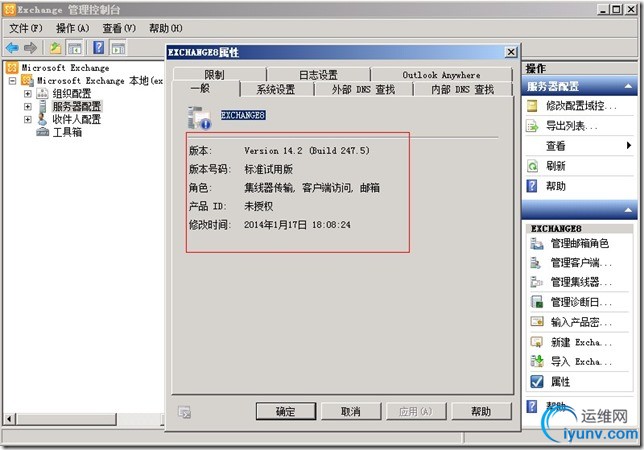Select 服务器配置 in the tree
Screen dimensions: 644x450
point(76,106)
